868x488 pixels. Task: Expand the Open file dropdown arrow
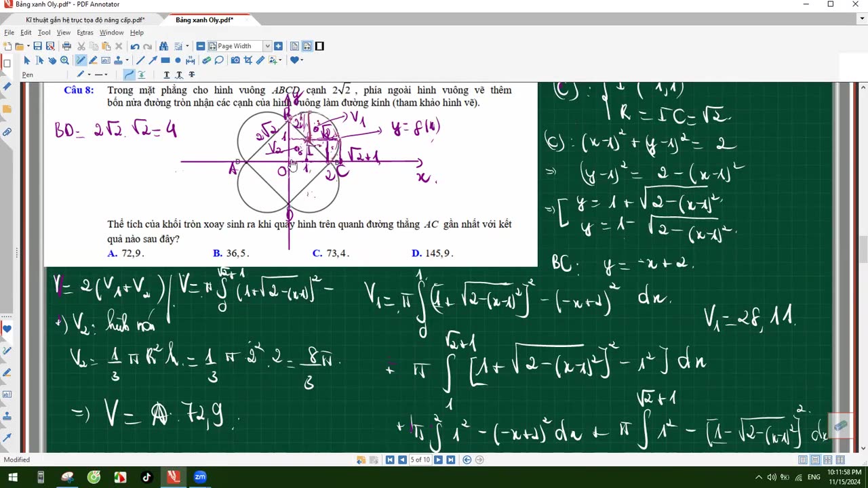tap(28, 46)
